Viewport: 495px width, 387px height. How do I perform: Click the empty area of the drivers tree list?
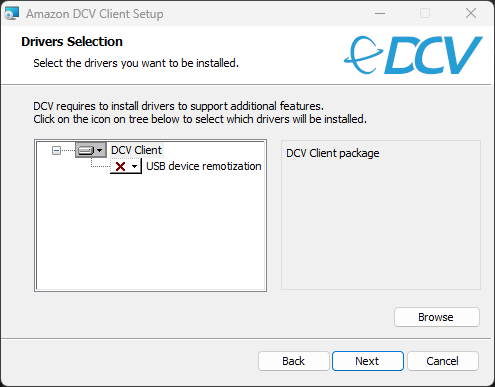pyautogui.click(x=150, y=233)
